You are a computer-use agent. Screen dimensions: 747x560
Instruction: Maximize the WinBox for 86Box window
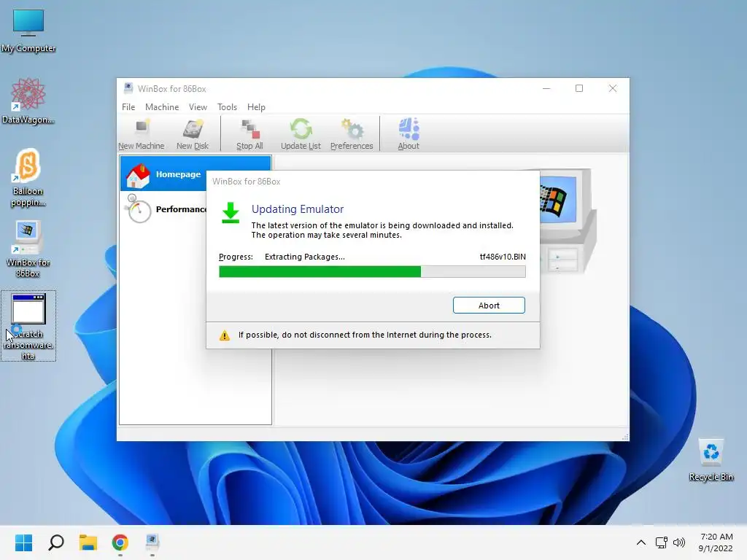[579, 88]
